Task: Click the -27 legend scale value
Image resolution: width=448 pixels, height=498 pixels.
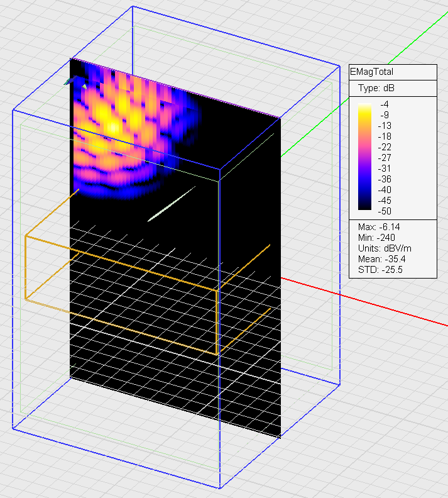Action: tap(385, 157)
